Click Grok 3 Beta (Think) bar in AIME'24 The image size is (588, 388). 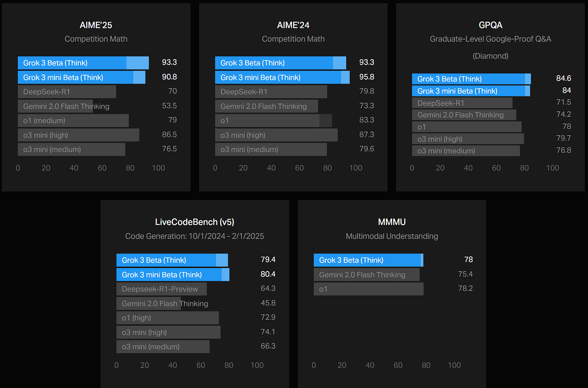tap(281, 63)
